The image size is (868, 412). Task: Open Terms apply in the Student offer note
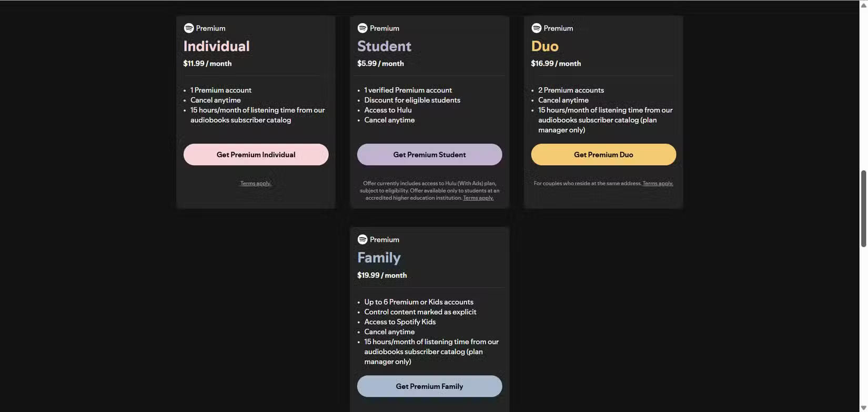tap(478, 198)
